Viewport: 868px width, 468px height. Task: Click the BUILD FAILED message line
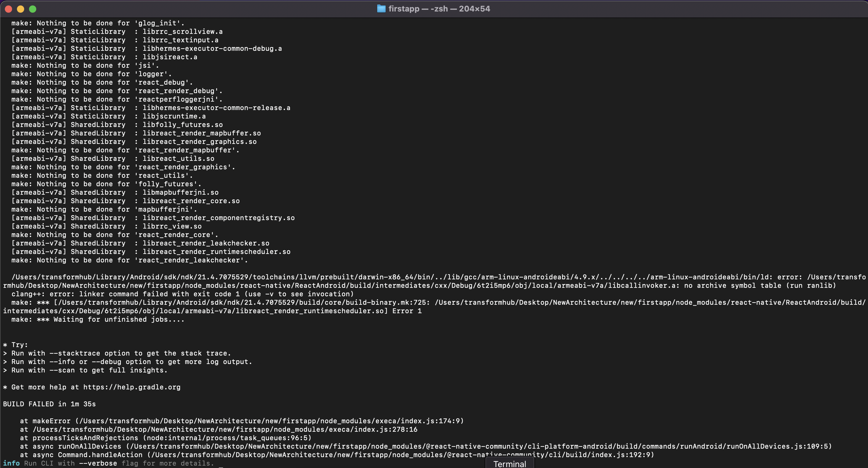coord(49,404)
